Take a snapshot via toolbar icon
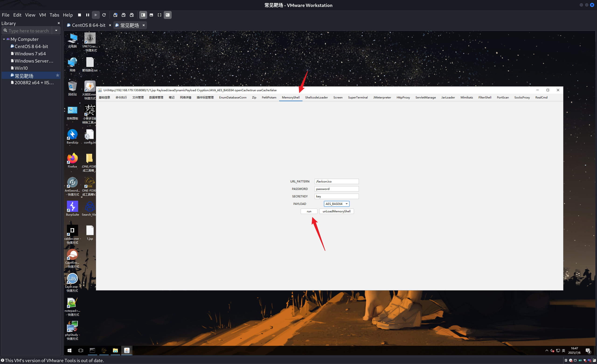 (x=115, y=15)
